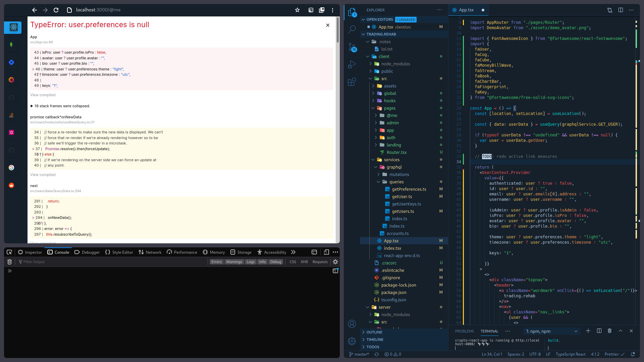This screenshot has height=362, width=644.
Task: Synchronize changes icon in status bar
Action: point(377,354)
